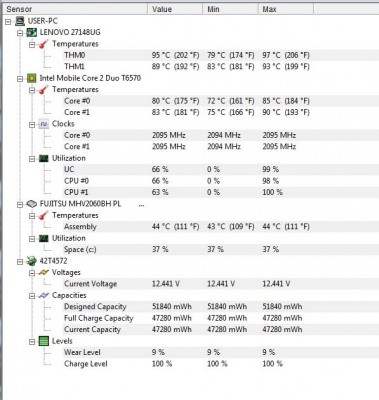
Task: Sort by the Sensor column header
Action: pos(75,9)
